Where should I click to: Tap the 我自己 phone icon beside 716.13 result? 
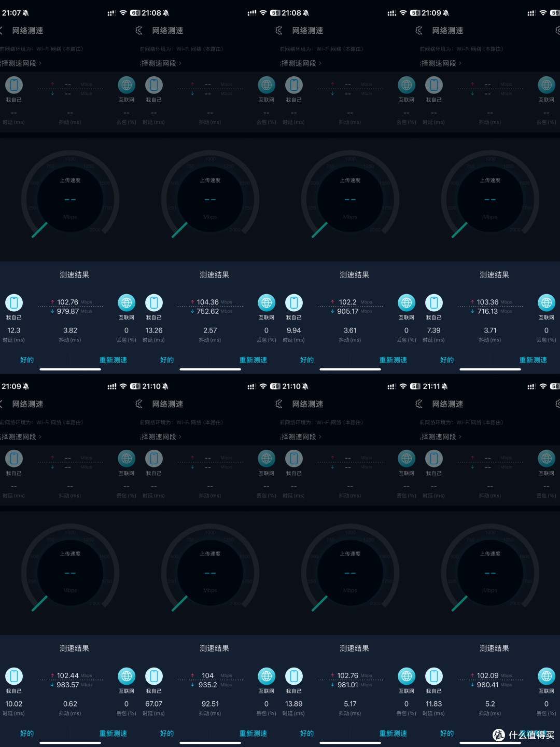pyautogui.click(x=434, y=302)
